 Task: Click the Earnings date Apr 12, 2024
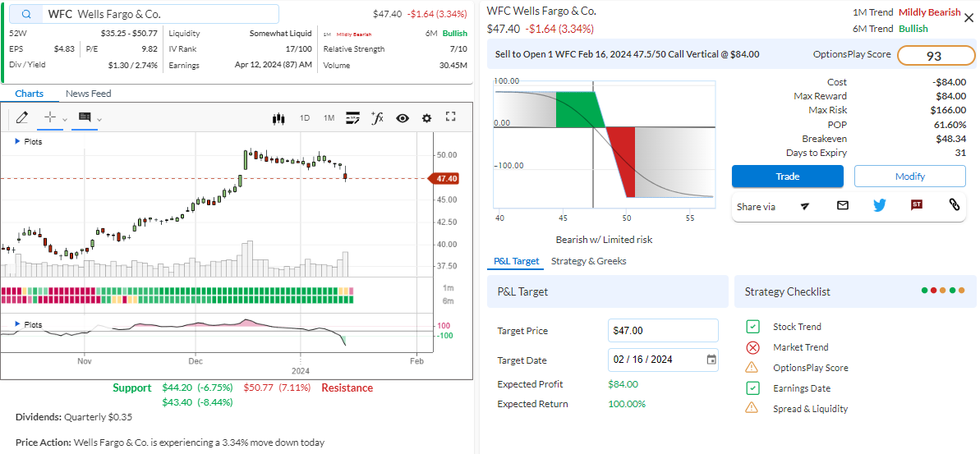[273, 65]
